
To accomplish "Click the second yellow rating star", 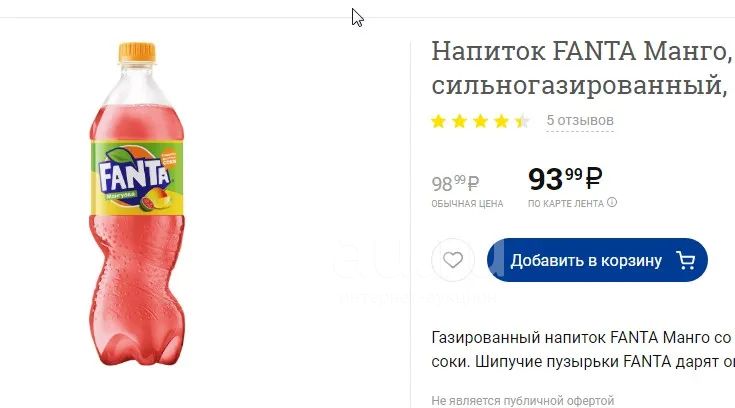I will (459, 121).
